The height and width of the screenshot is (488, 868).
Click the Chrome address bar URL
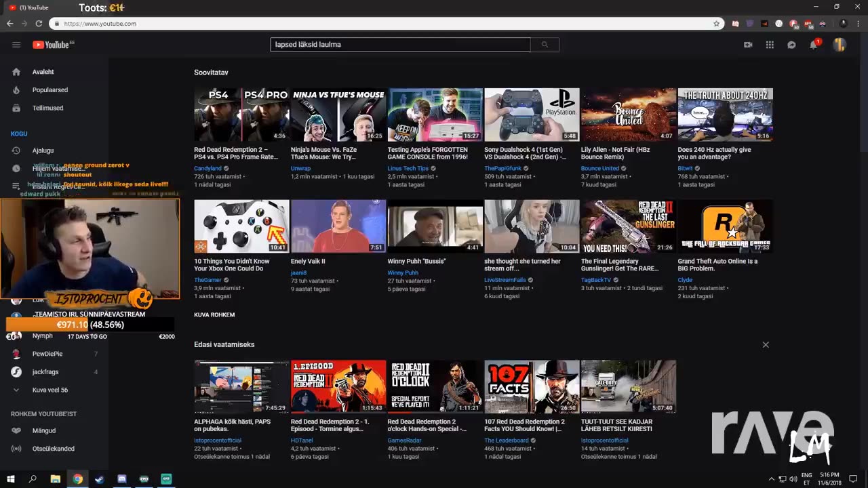point(100,24)
